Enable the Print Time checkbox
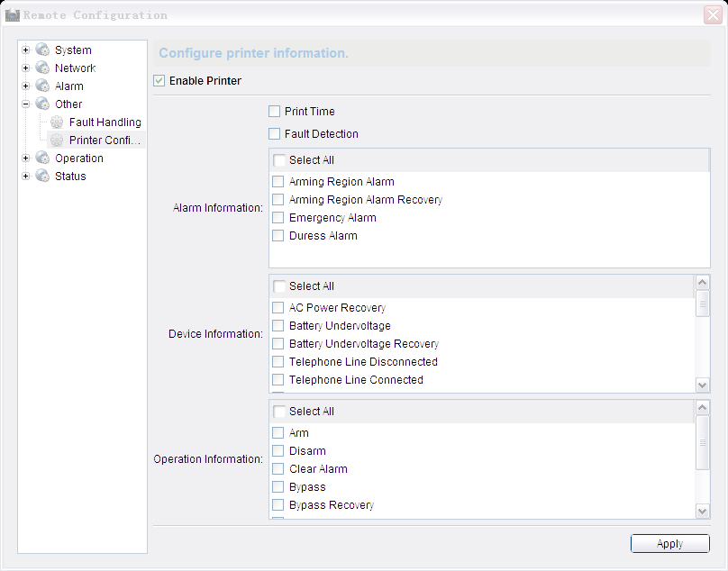This screenshot has height=571, width=728. click(275, 112)
